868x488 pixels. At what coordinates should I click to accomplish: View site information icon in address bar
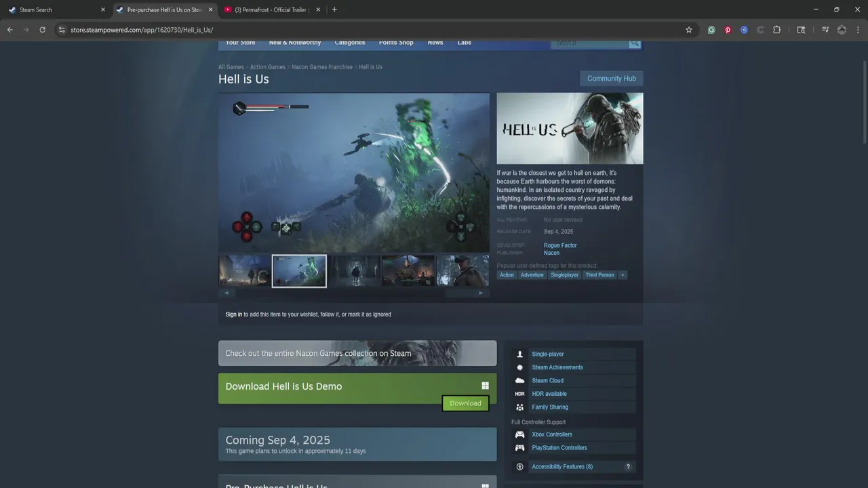[62, 30]
